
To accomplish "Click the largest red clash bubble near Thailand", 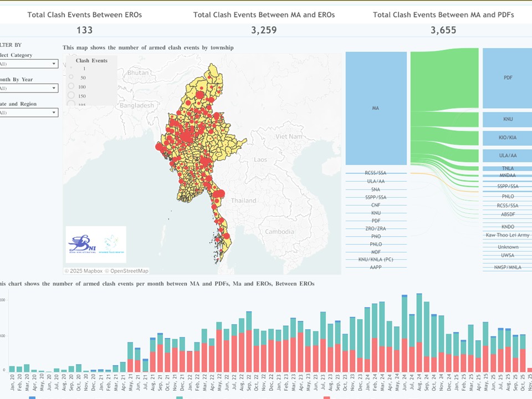I will coord(219,194).
